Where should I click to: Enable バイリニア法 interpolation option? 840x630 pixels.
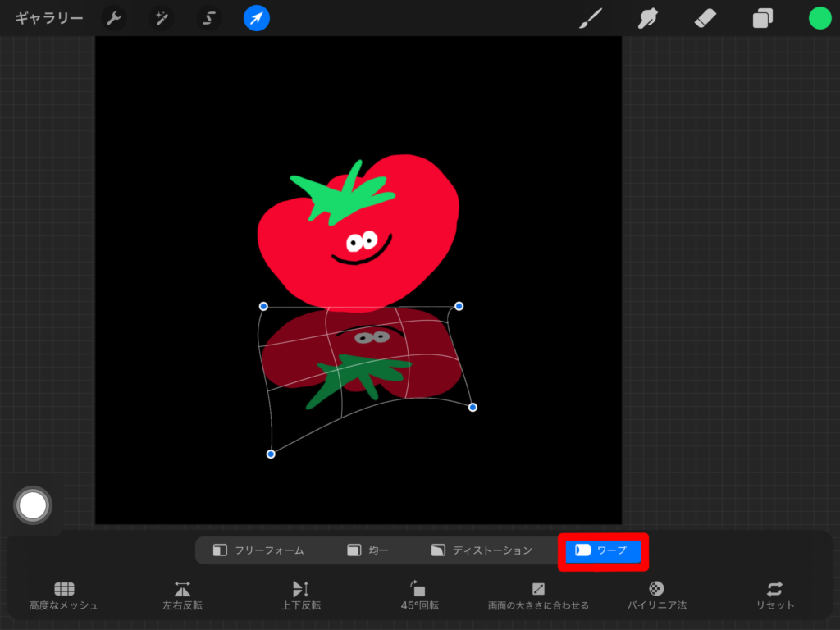tap(656, 592)
